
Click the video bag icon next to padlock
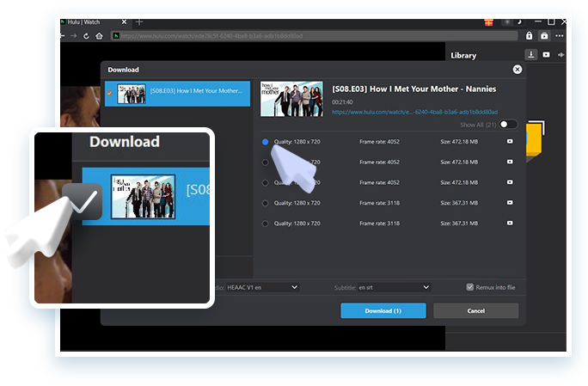coord(544,36)
